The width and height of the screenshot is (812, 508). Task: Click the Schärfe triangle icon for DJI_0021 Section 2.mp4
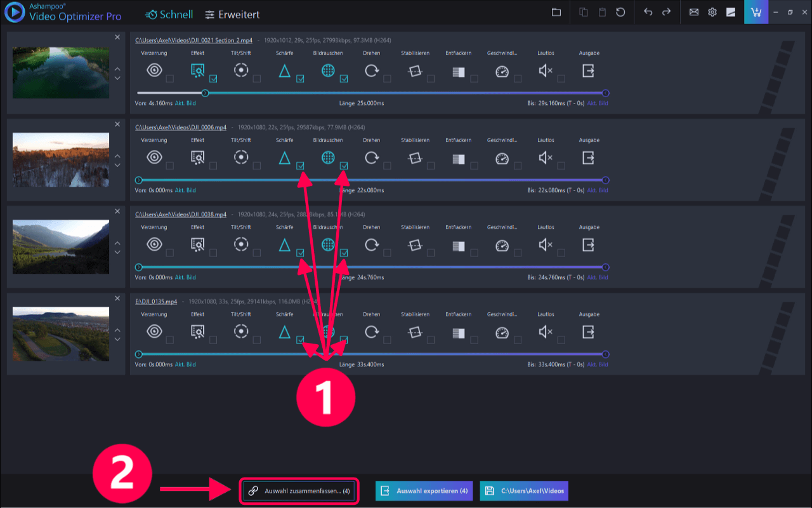coord(284,71)
